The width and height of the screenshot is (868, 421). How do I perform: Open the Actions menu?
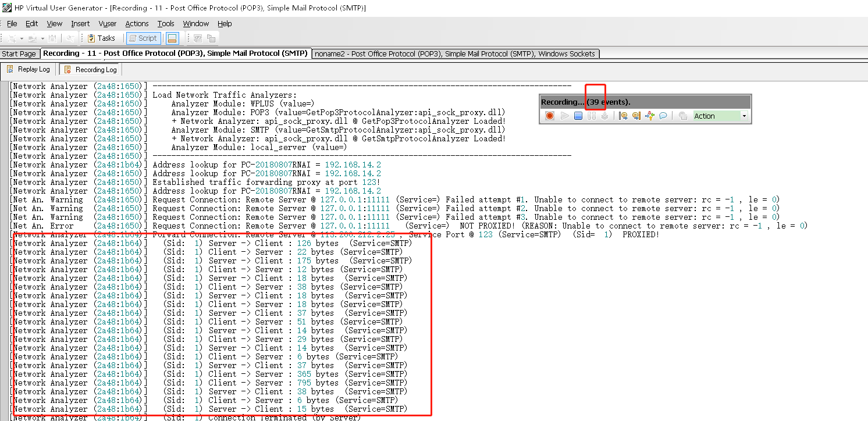click(137, 23)
